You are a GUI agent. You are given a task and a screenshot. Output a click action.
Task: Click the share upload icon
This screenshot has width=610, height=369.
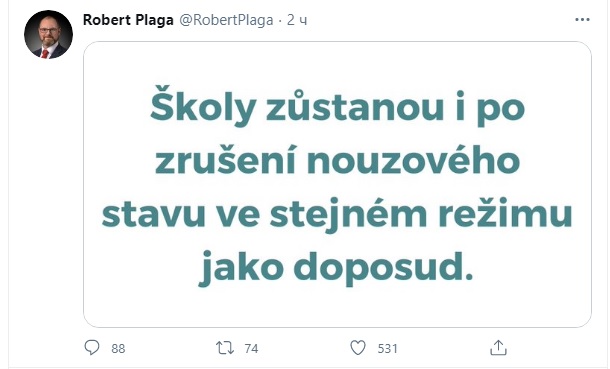[498, 348]
